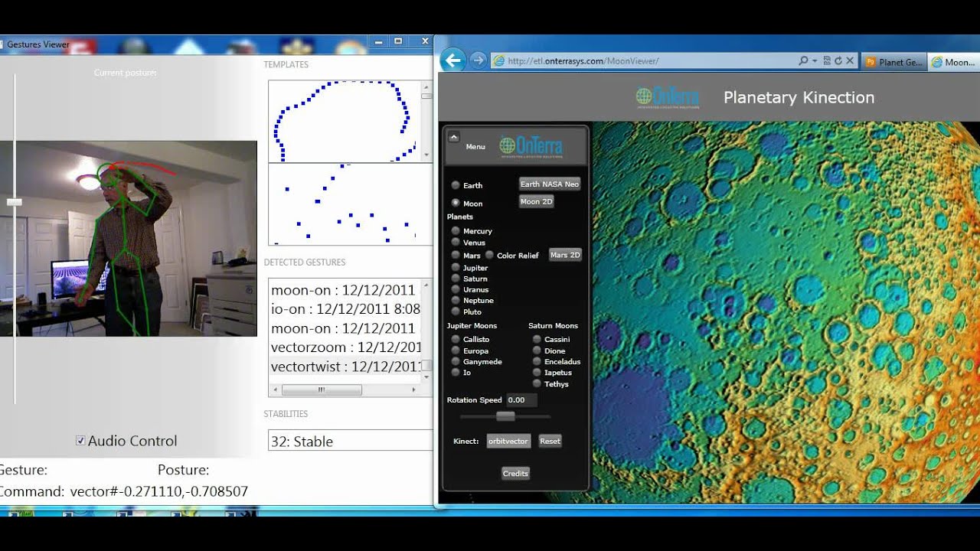
Task: Click the Rotation Speed slider handle
Action: (x=505, y=416)
